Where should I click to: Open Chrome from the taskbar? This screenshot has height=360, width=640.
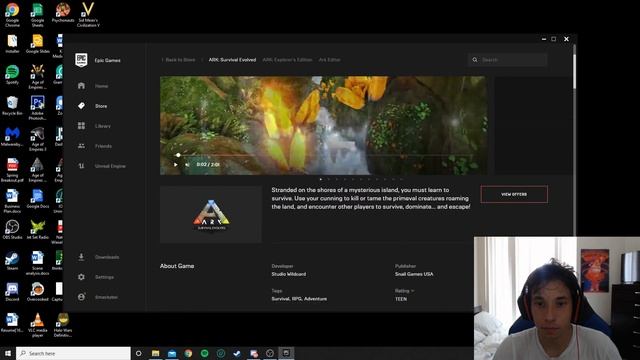(x=188, y=353)
